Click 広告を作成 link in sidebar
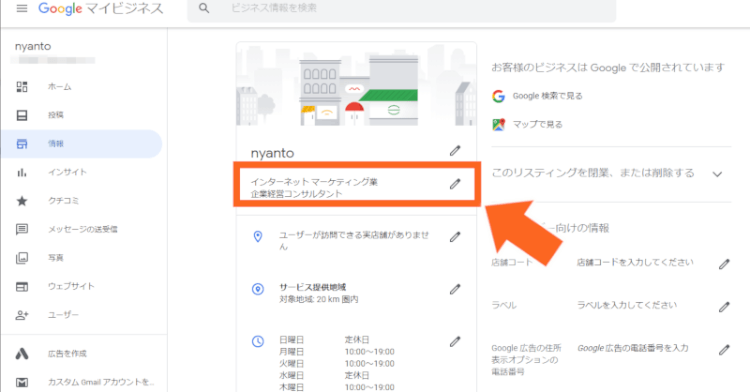Screen dimensions: 750x392 tap(67, 354)
